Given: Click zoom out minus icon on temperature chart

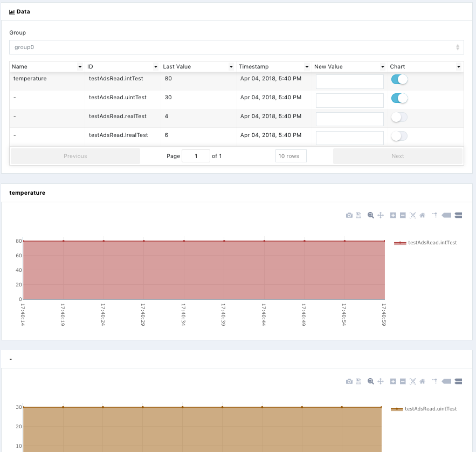Looking at the screenshot, I should tap(403, 215).
